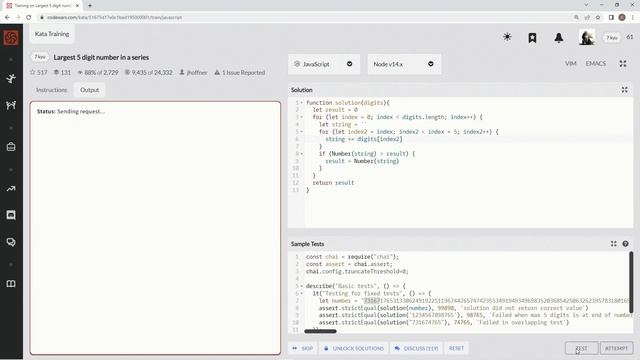Go back with browser back arrow
Viewport: 640px width, 360px height.
7,17
